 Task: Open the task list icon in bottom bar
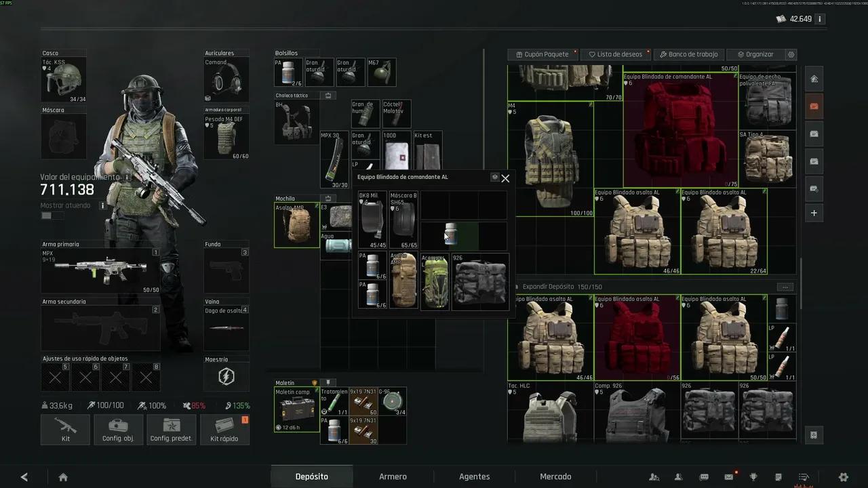(804, 477)
